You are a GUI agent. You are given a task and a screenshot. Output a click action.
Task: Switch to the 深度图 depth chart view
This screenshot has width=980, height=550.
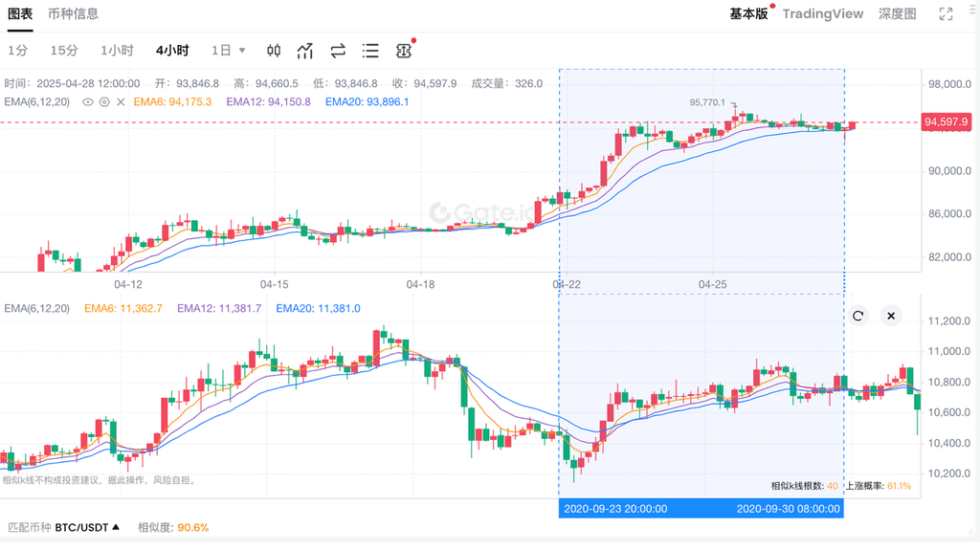[897, 13]
